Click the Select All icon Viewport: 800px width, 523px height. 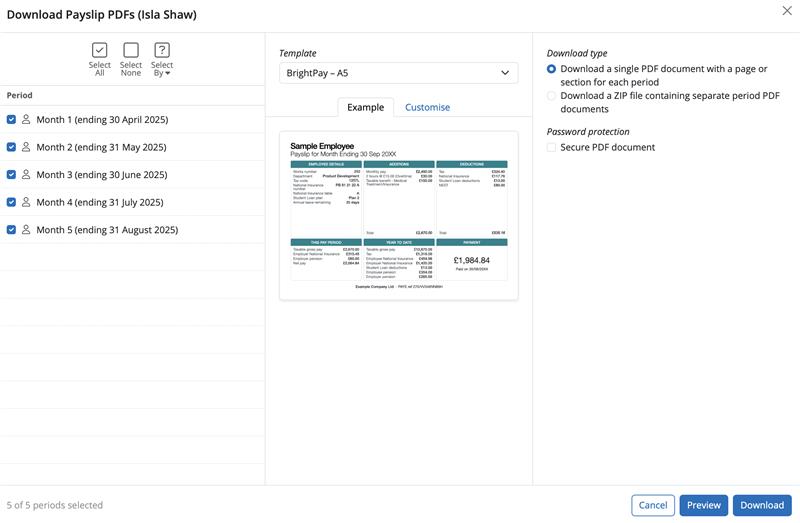click(99, 50)
